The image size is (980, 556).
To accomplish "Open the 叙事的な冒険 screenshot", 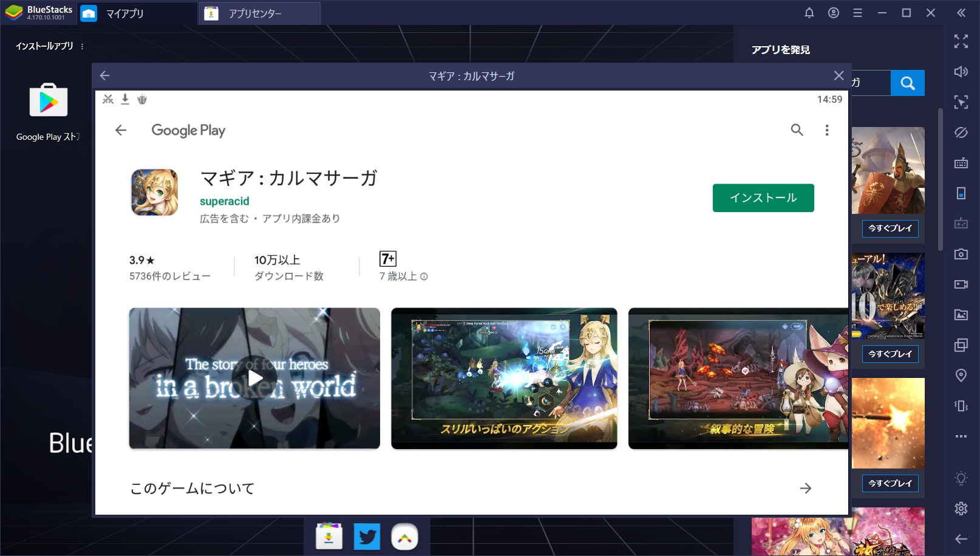I will (x=738, y=378).
